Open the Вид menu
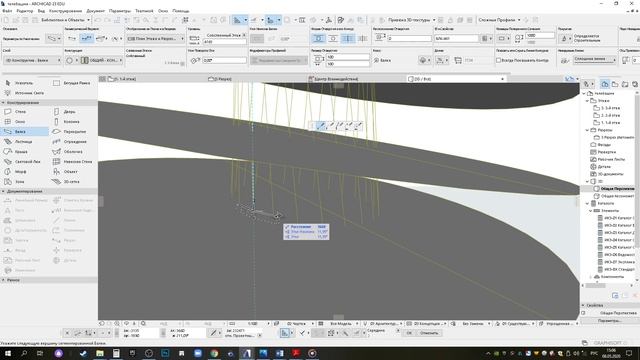This screenshot has height=360, width=640. coord(41,11)
